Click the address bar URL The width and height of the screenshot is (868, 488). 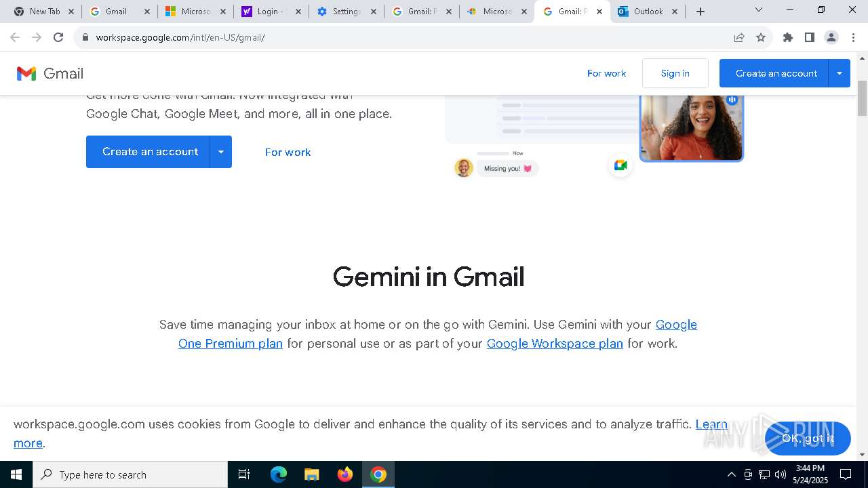[180, 37]
